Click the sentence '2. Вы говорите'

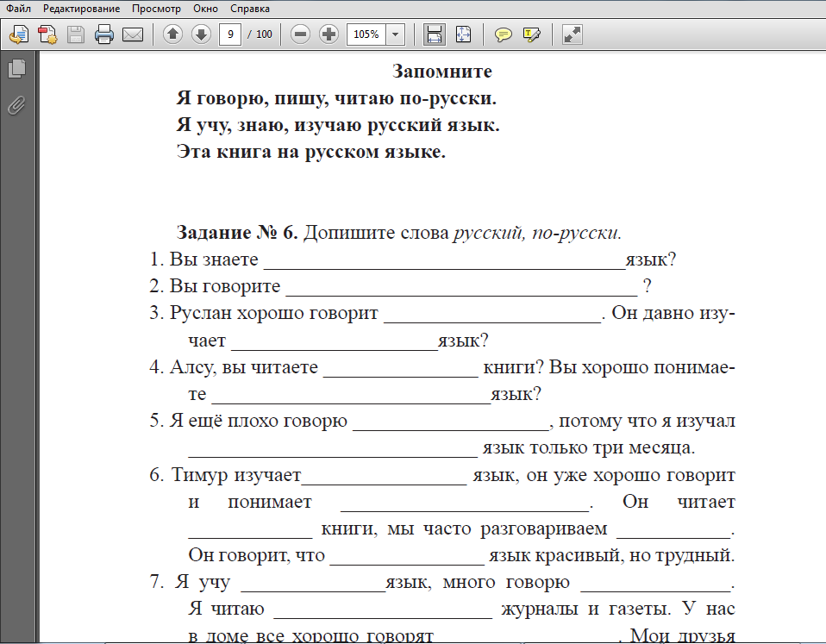click(215, 286)
